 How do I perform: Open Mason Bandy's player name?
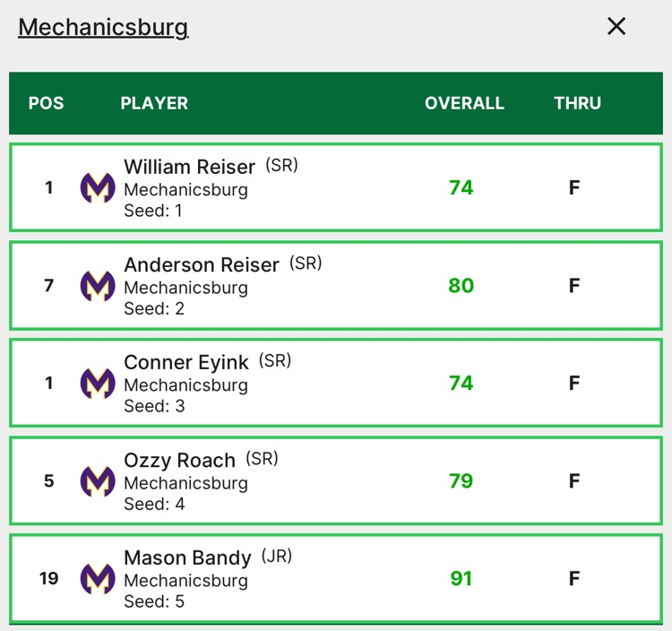point(187,558)
